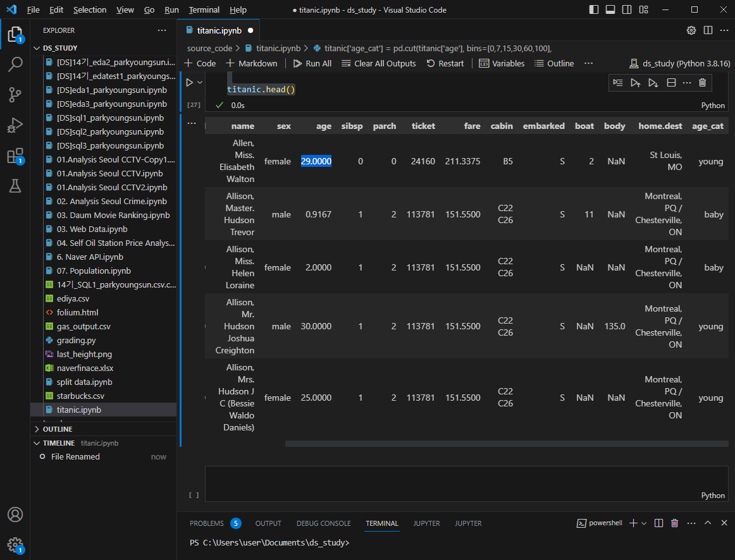This screenshot has height=560, width=735.
Task: Click Python language label of the empty cell
Action: (712, 496)
